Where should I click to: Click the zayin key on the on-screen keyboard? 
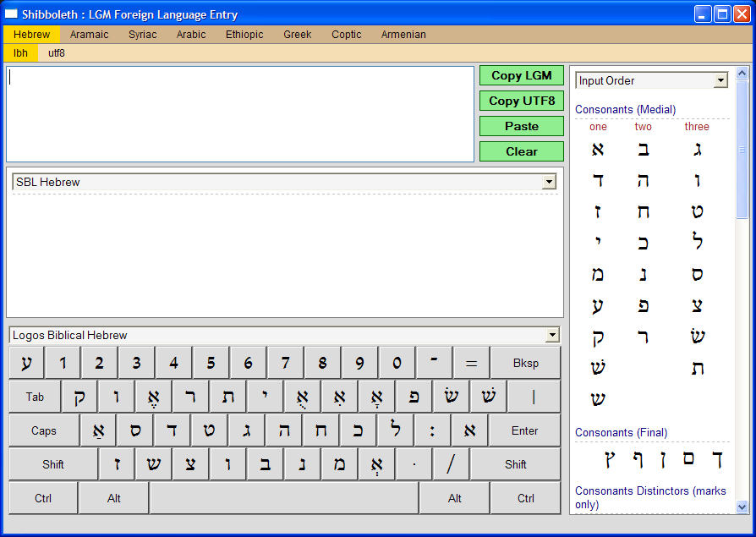pyautogui.click(x=117, y=464)
